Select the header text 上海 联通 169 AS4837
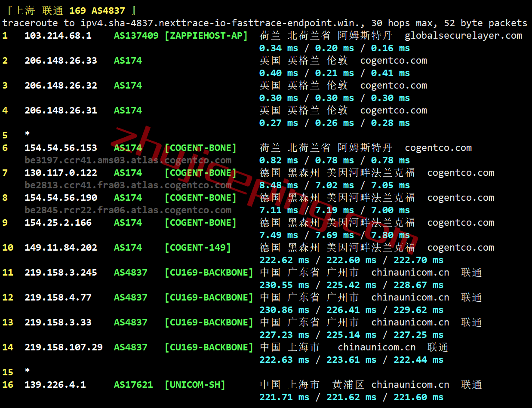Viewport: 532px width, 408px height. 70,11
